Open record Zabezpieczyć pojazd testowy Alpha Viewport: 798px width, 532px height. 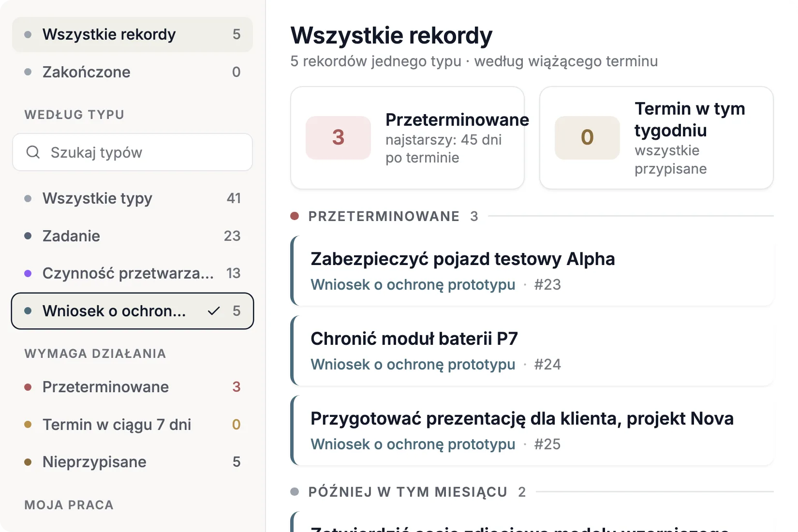tap(532, 271)
